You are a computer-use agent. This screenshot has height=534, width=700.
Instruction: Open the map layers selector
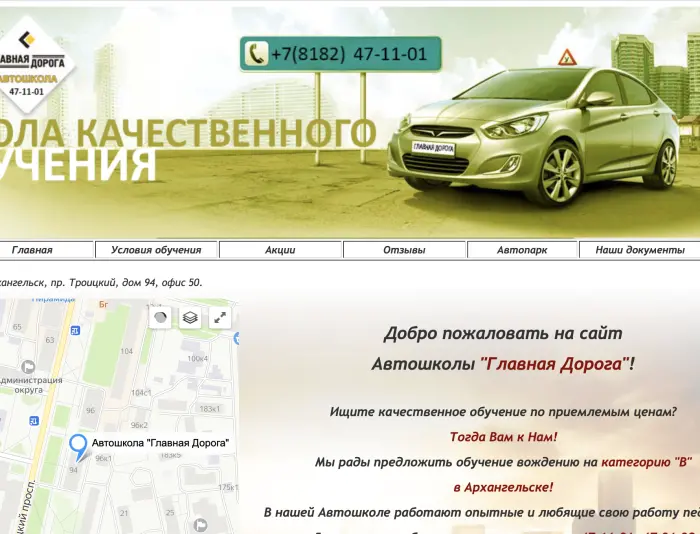coord(190,317)
